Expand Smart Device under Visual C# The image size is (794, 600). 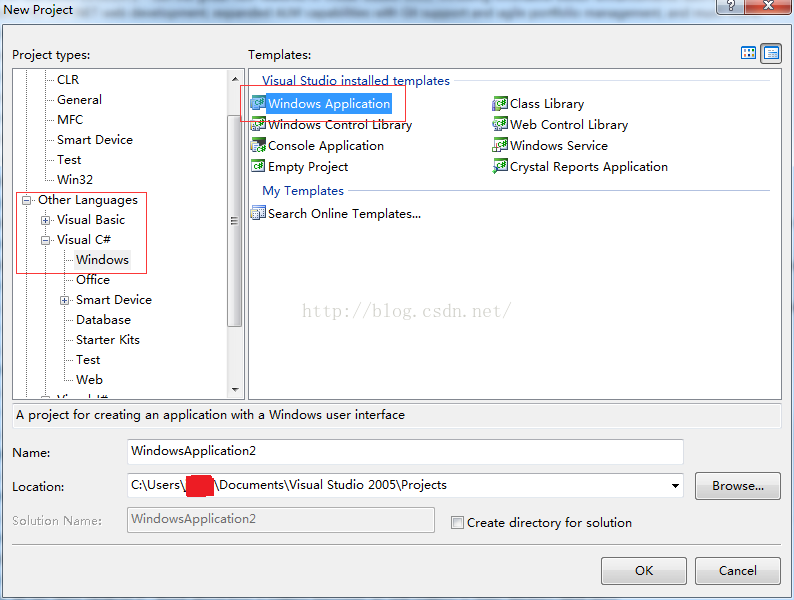pyautogui.click(x=64, y=300)
